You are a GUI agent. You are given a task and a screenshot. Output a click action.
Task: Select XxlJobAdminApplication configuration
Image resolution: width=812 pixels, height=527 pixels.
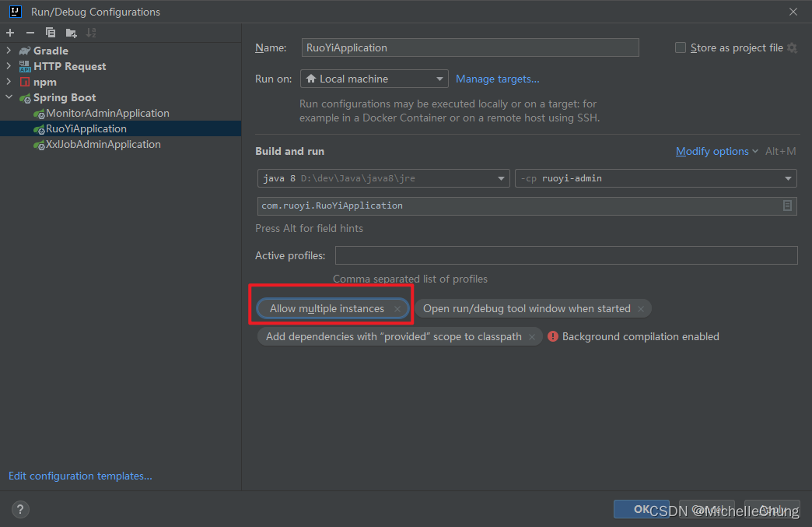coord(103,144)
